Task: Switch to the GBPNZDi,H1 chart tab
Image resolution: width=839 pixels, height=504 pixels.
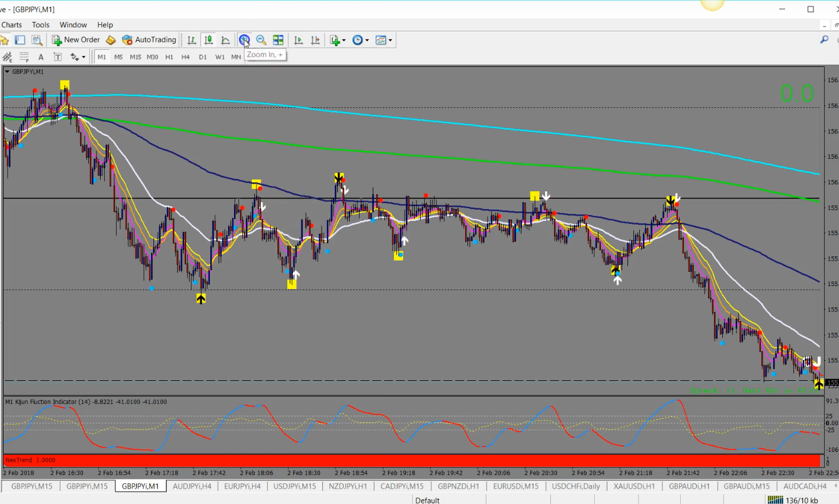Action: click(x=459, y=486)
